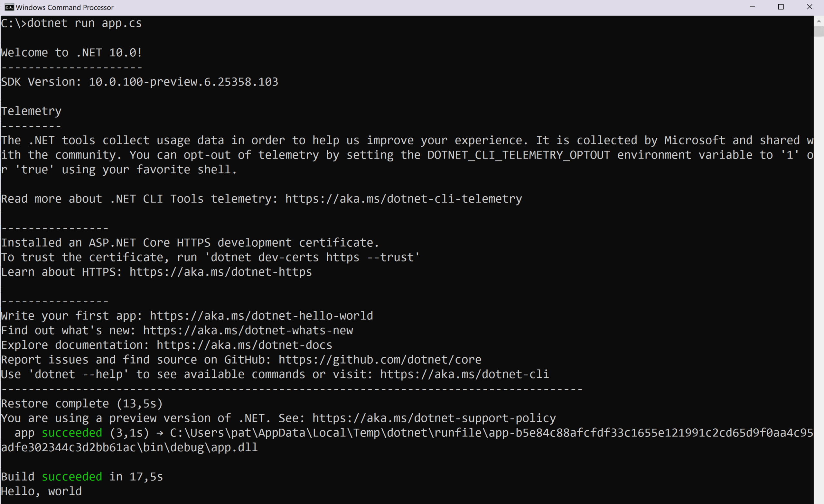Click the 'dotnet run app.cs' command line

(x=71, y=23)
